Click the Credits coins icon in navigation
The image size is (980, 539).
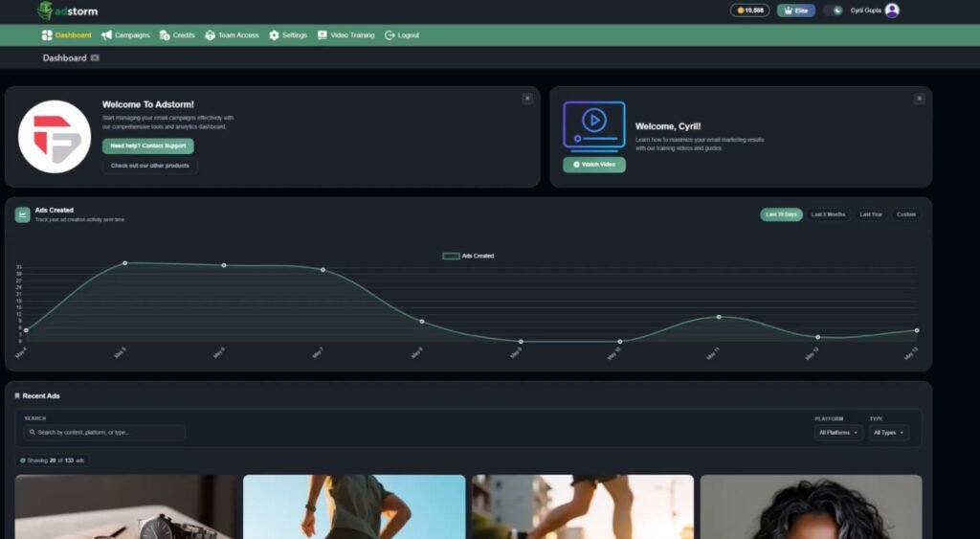[165, 35]
